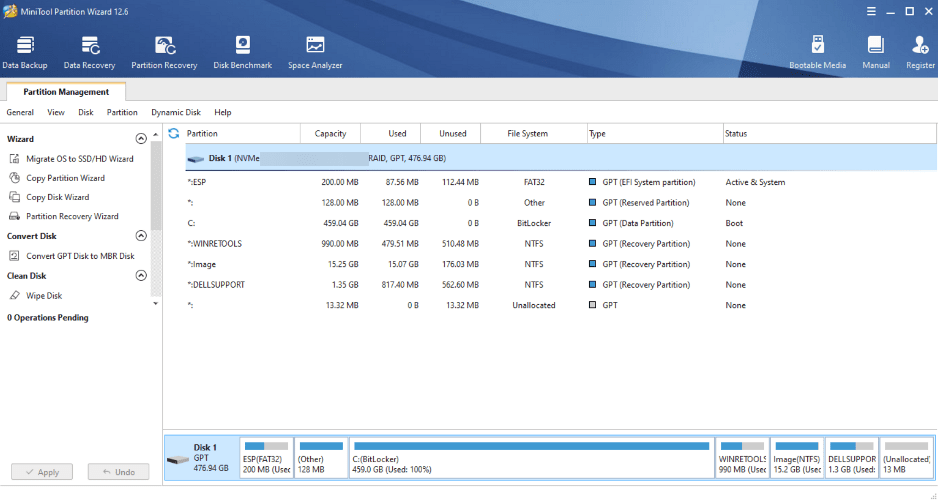The width and height of the screenshot is (938, 500).
Task: Open the Dynamic Disk menu
Action: pos(176,112)
